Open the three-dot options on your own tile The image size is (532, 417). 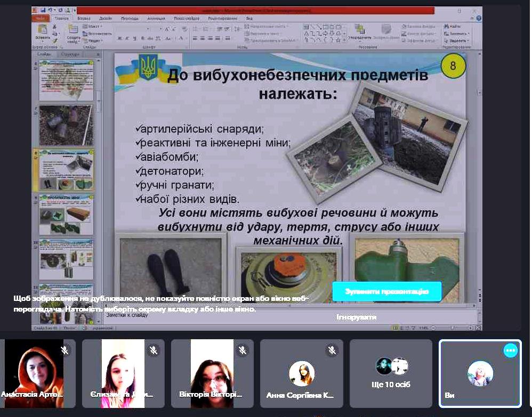pos(510,350)
